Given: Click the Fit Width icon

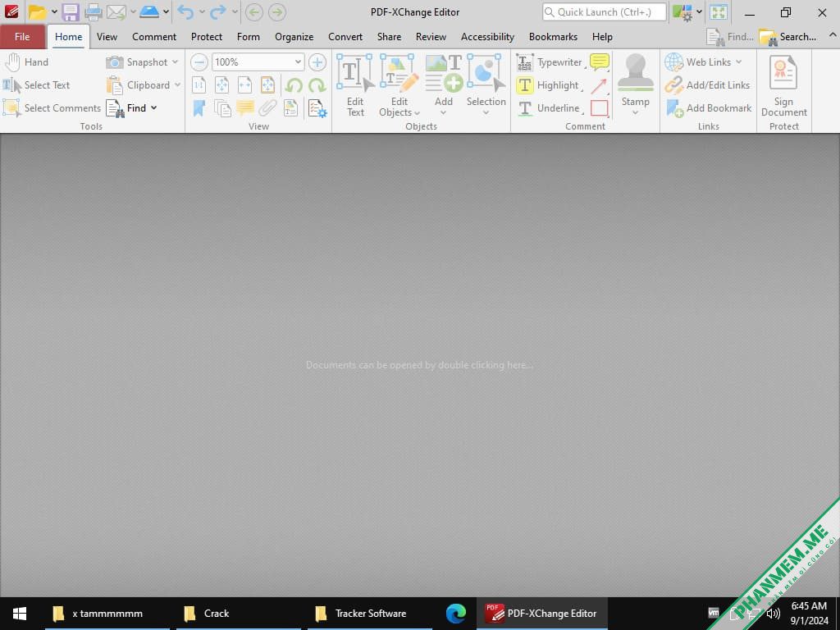Looking at the screenshot, I should pyautogui.click(x=244, y=85).
